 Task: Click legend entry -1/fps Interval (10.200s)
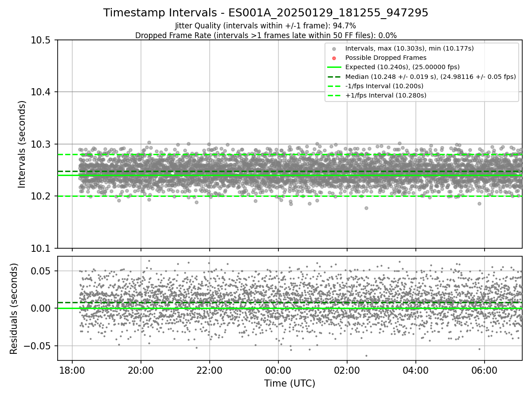[x=384, y=86]
